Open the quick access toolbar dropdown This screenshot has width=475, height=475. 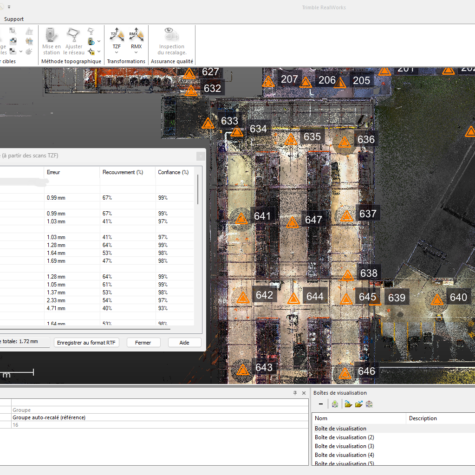[9, 7]
